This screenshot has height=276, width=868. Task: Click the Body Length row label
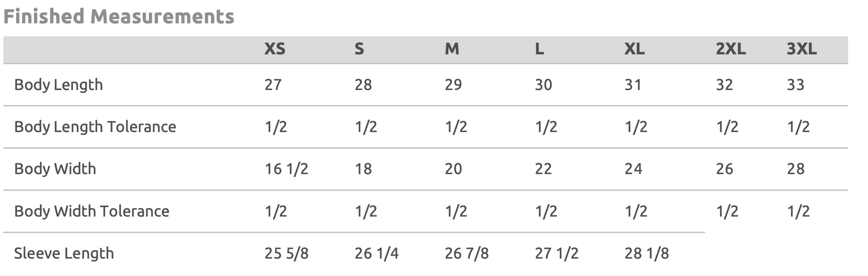click(x=58, y=85)
